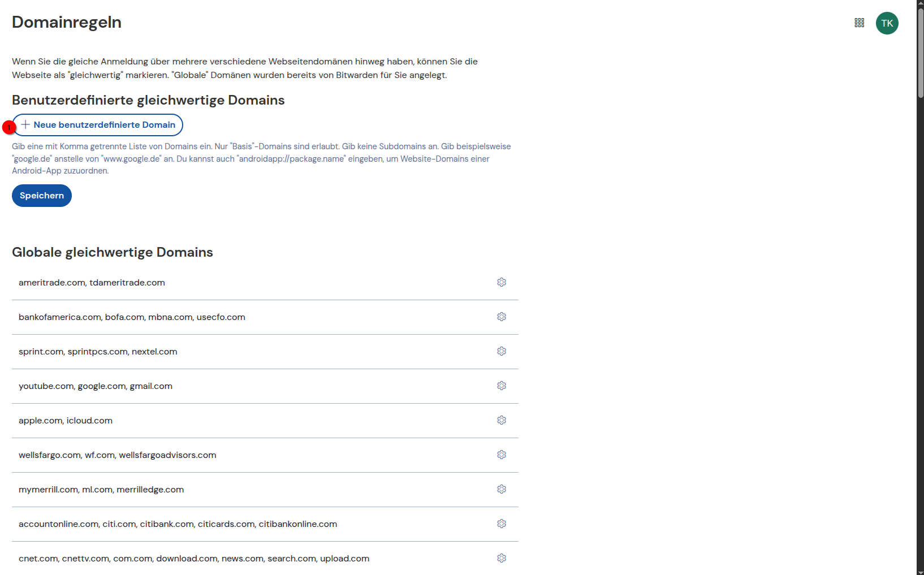The width and height of the screenshot is (924, 575).
Task: Open gear options for wellsfargo.com row
Action: pyautogui.click(x=502, y=455)
